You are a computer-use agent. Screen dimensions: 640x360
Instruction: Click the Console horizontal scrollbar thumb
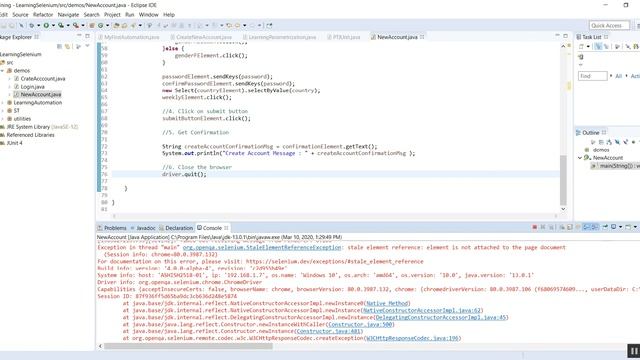(188, 346)
